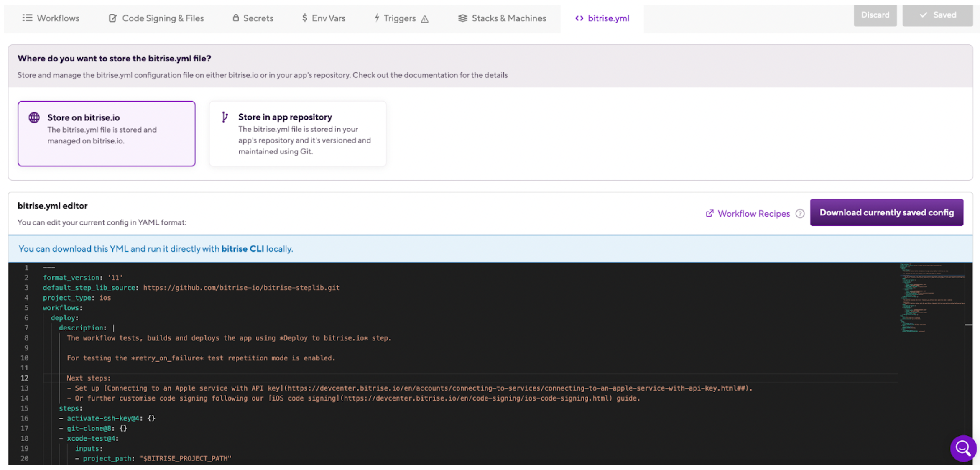Click the deploy: key in editor

point(64,318)
